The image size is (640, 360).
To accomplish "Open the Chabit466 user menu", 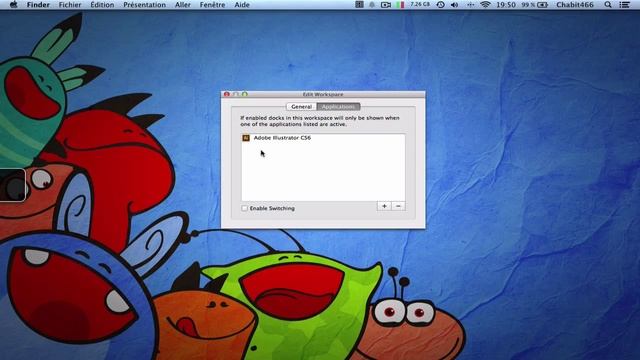I will tap(575, 5).
